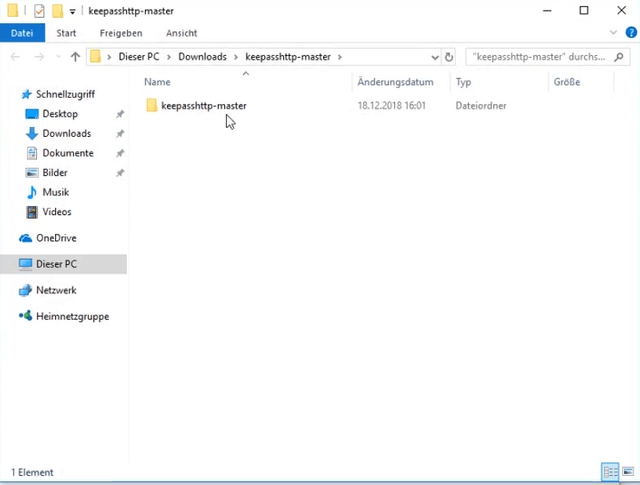Click Downloads in address breadcrumb
640x485 pixels.
point(202,57)
